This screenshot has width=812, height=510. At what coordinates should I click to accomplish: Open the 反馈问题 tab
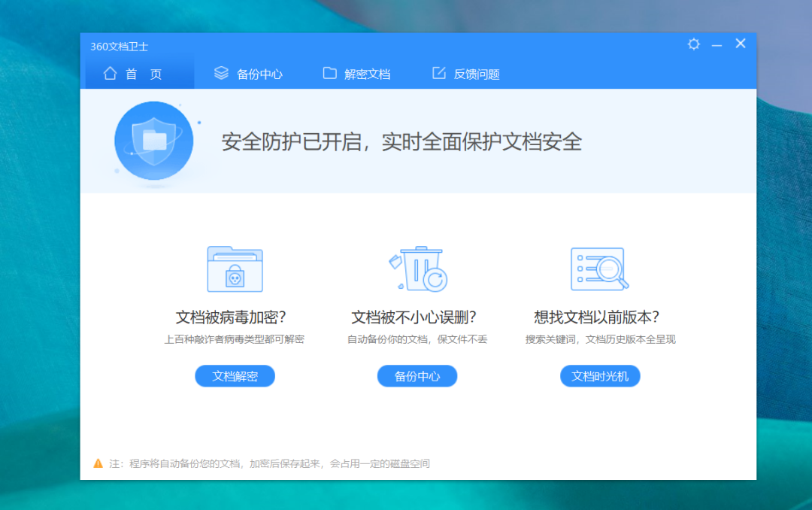pos(474,73)
